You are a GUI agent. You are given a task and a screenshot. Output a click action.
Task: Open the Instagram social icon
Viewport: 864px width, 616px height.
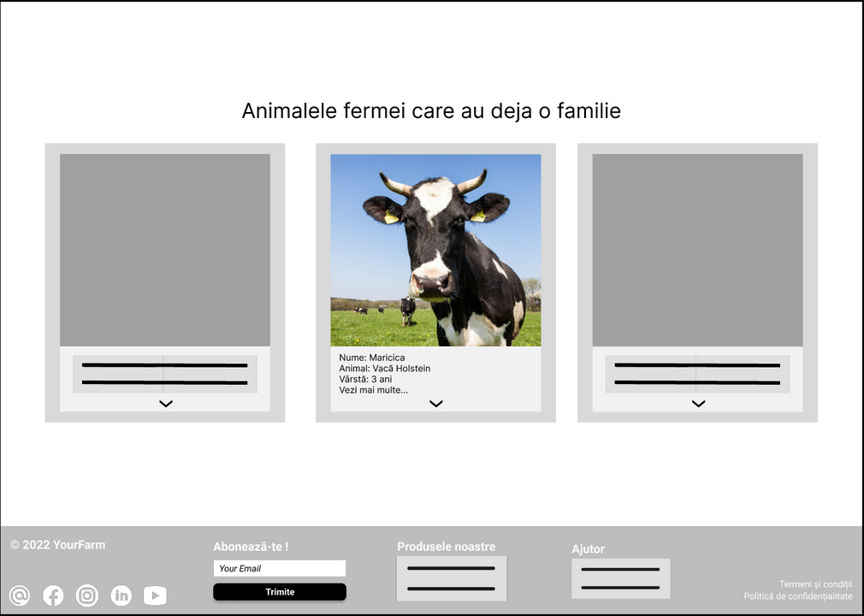pos(87,595)
